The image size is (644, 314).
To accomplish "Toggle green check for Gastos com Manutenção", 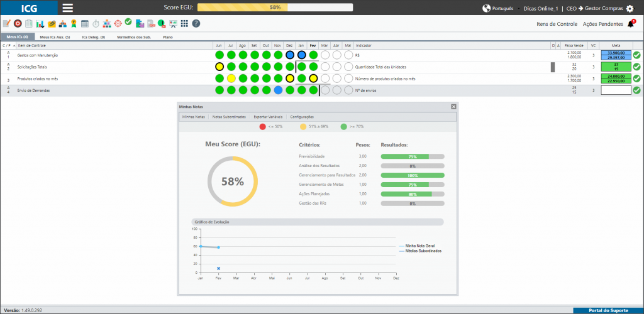I will (636, 55).
